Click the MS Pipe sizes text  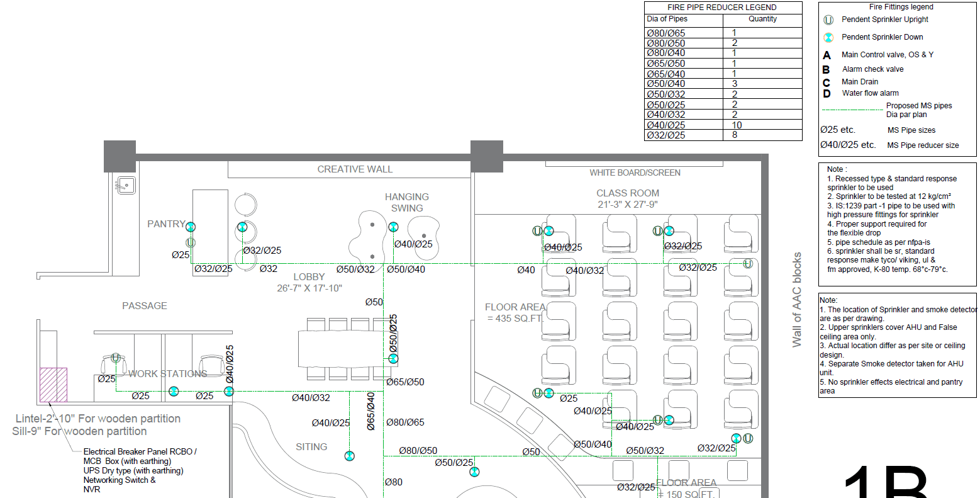pyautogui.click(x=911, y=130)
